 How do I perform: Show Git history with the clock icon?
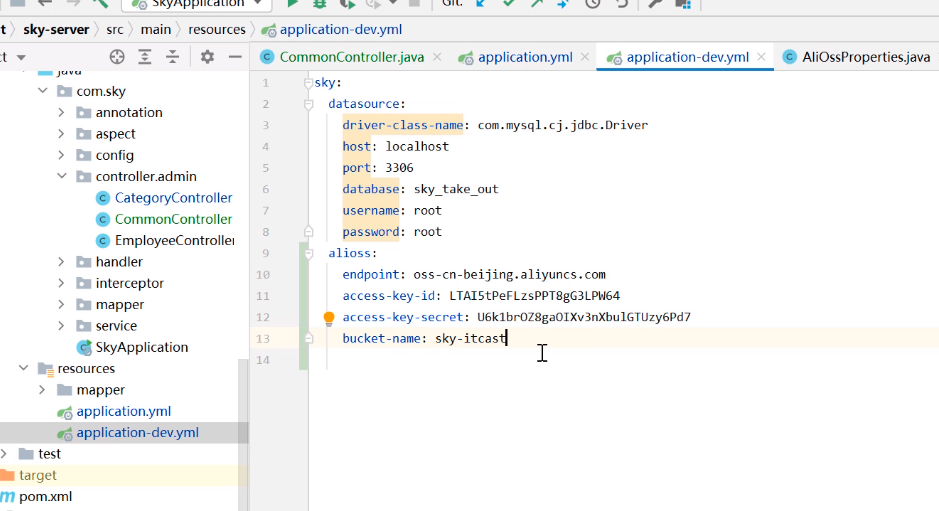[x=592, y=4]
